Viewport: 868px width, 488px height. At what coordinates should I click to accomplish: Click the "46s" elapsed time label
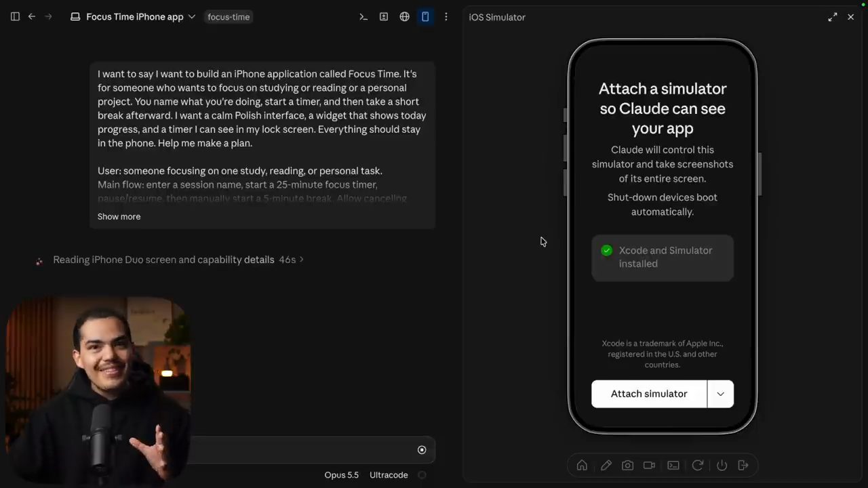pos(287,260)
